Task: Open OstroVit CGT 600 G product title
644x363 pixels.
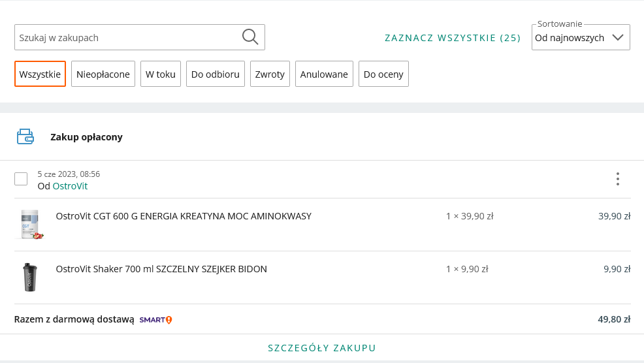Action: pos(184,216)
